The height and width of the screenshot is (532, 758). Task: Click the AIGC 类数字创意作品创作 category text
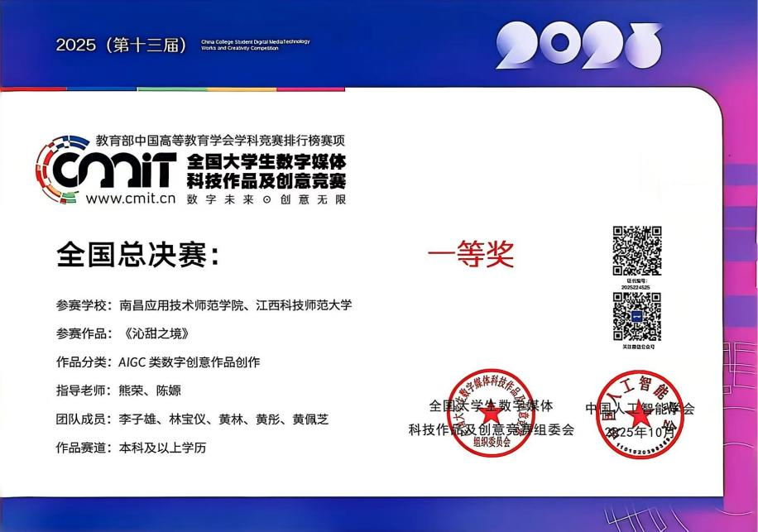pos(189,362)
